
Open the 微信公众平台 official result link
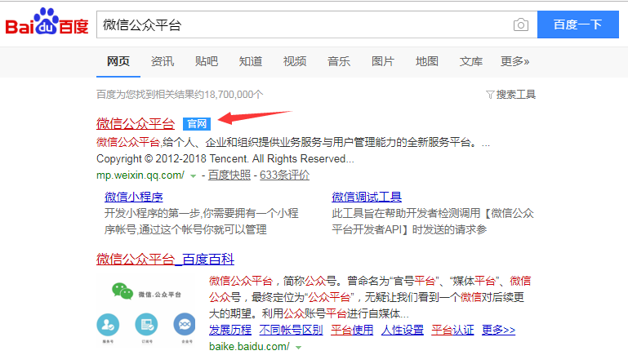[x=136, y=124]
